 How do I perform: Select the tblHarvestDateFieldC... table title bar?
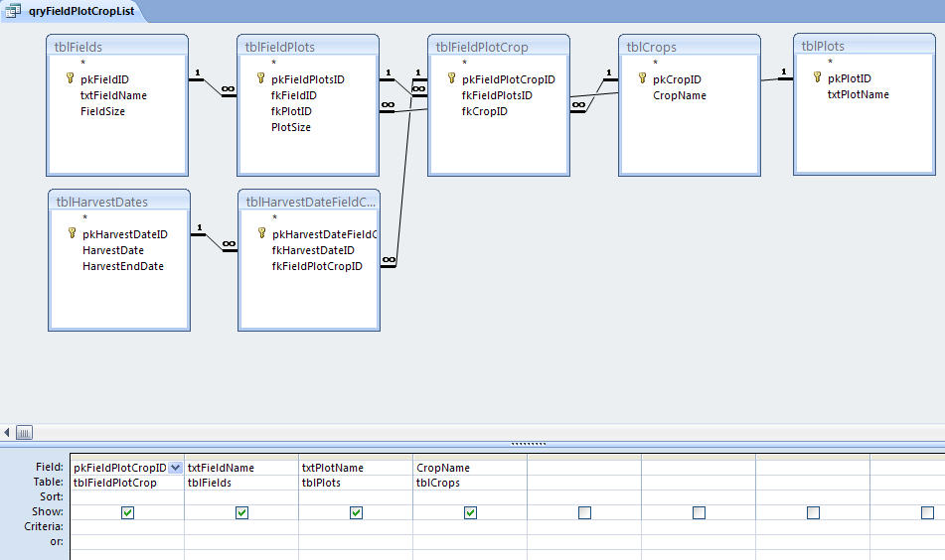(x=309, y=202)
